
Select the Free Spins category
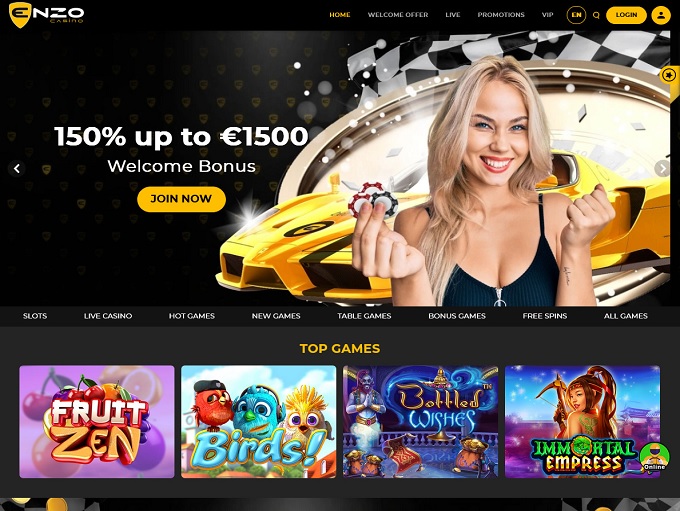tap(545, 316)
